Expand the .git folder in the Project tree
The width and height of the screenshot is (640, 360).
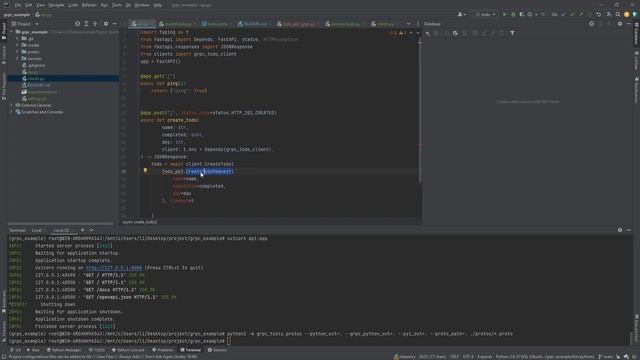18,39
